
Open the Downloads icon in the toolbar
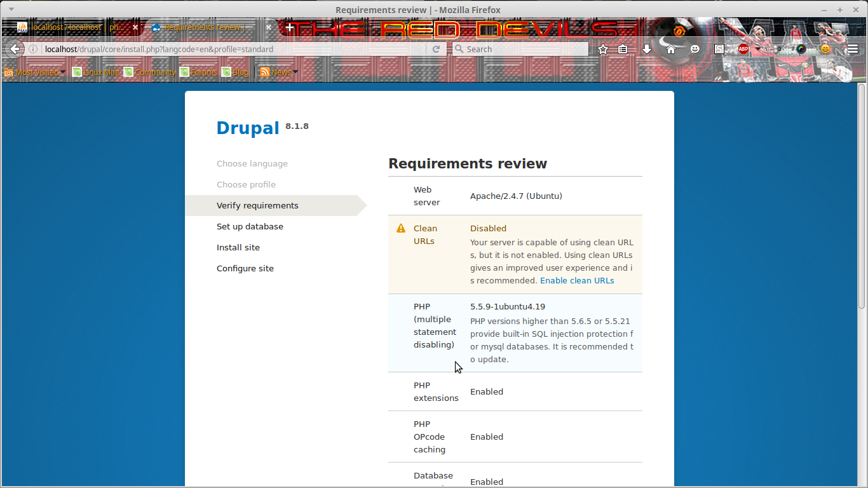coord(646,48)
